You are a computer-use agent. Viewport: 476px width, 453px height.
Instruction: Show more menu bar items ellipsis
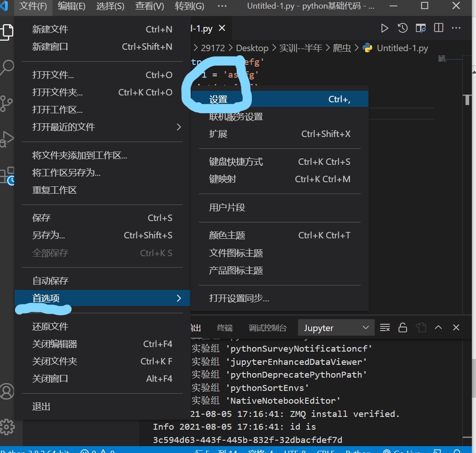coord(222,6)
